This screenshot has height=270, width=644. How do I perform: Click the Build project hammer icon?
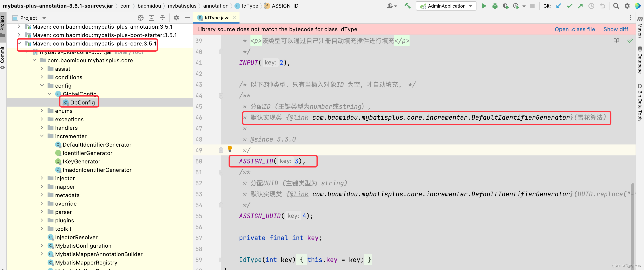[407, 6]
